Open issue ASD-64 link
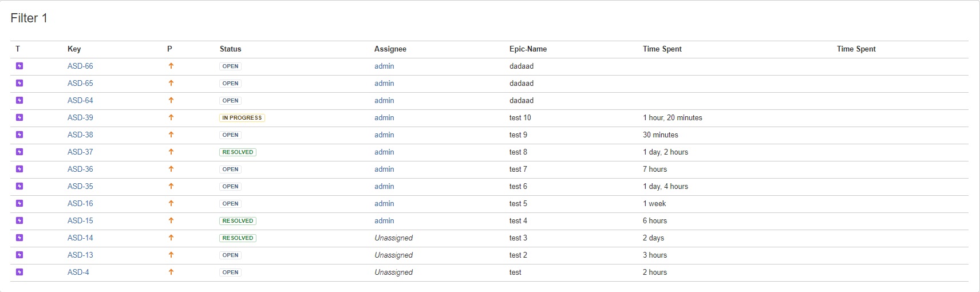The image size is (980, 292). 80,100
